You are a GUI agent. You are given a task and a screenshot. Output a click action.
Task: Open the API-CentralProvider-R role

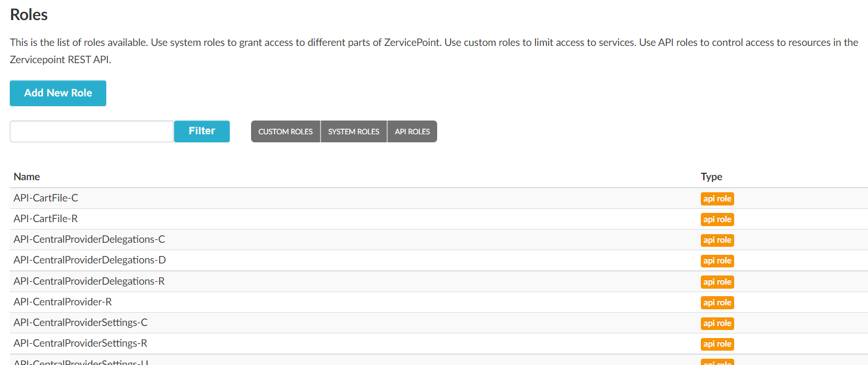tap(63, 302)
